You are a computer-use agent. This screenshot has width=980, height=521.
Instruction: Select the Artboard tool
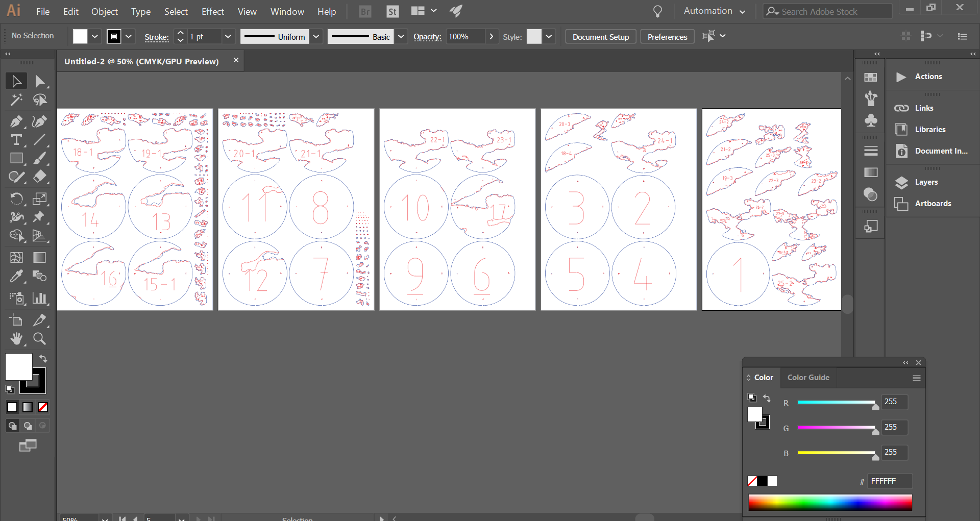[16, 320]
